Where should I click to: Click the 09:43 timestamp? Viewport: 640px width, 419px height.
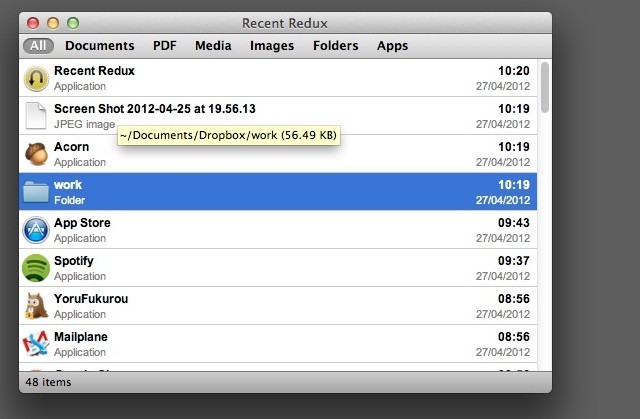tap(513, 222)
